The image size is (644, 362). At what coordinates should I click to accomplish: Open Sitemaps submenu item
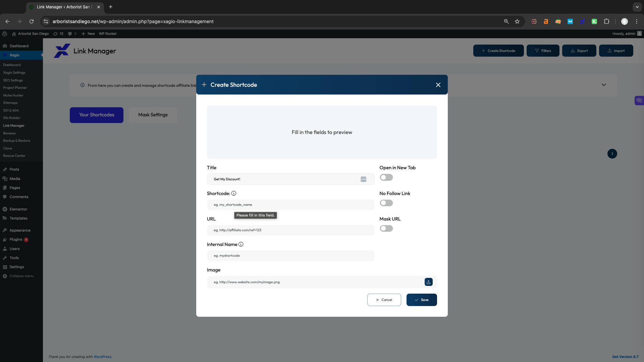coord(10,103)
